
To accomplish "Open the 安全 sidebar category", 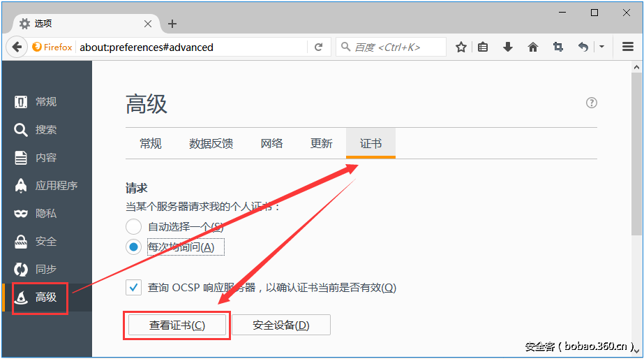I will point(47,242).
